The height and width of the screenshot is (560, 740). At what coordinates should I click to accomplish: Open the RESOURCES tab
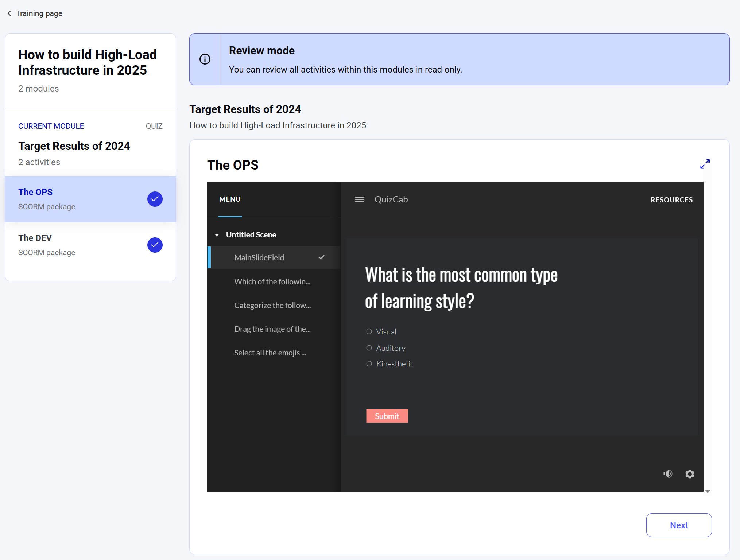coord(671,200)
